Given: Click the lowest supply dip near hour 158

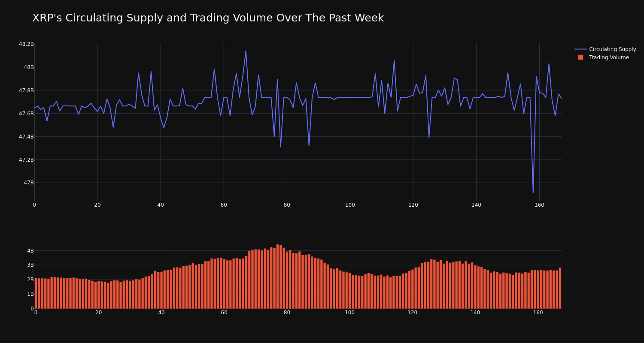Looking at the screenshot, I should coord(533,193).
